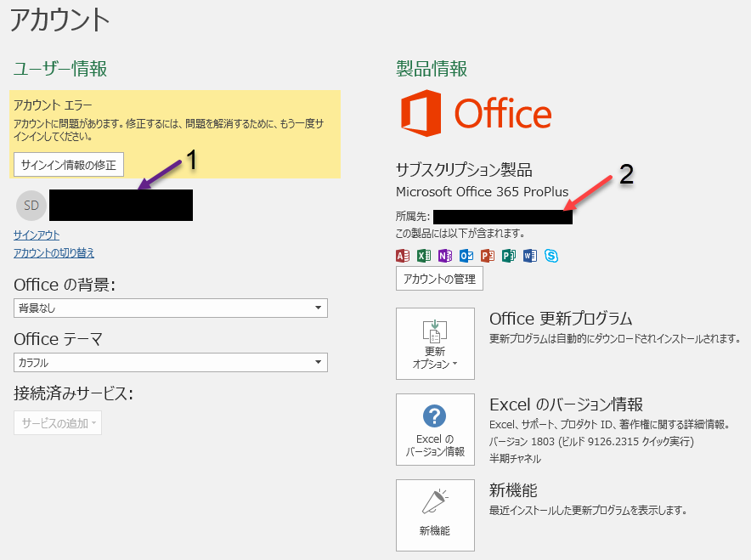Click the 製品情報 heading
The height and width of the screenshot is (560, 751).
tap(432, 69)
